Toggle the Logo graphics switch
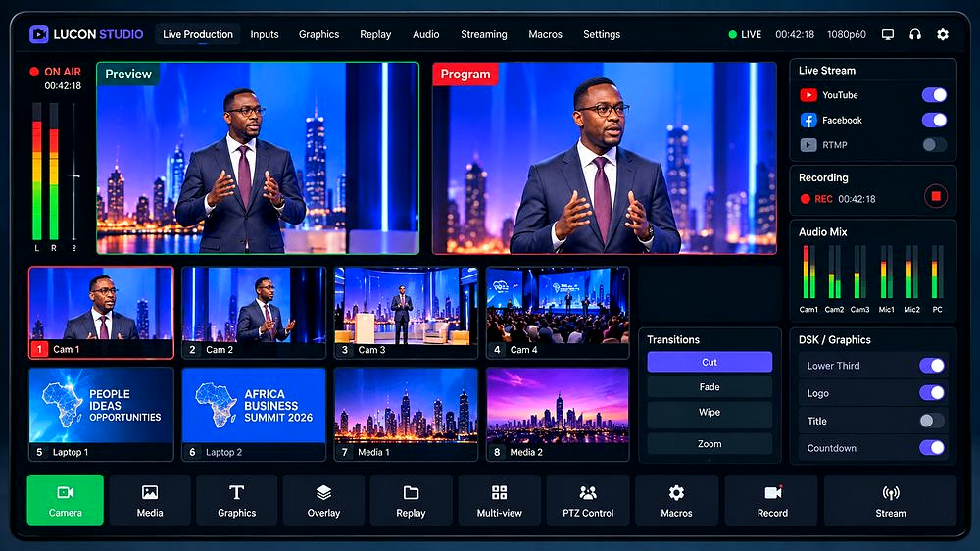980x551 pixels. (932, 393)
